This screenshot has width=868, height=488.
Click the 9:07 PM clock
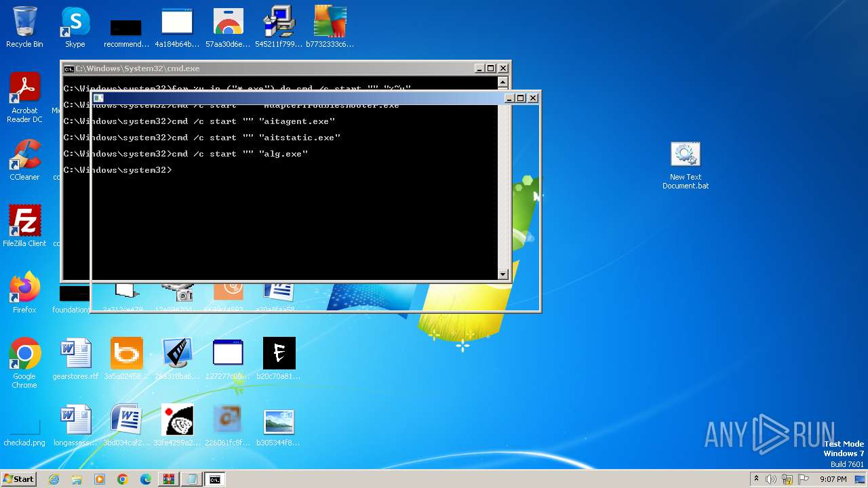[833, 479]
